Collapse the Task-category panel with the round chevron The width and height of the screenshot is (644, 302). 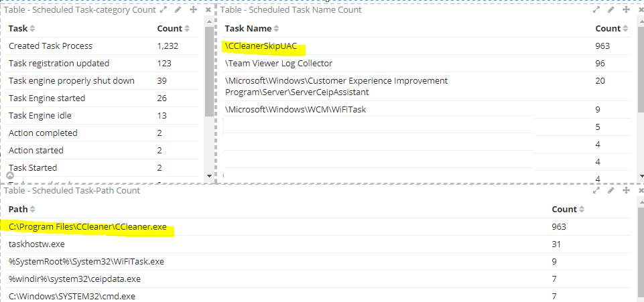tap(10, 175)
